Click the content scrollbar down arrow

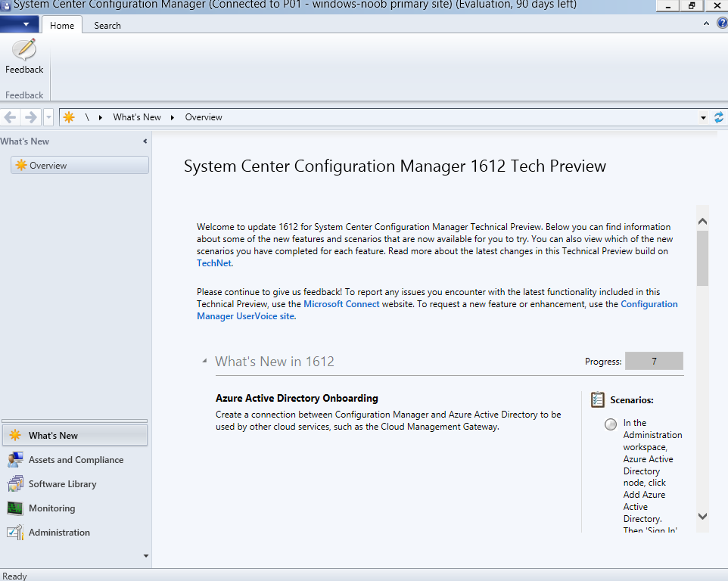702,517
